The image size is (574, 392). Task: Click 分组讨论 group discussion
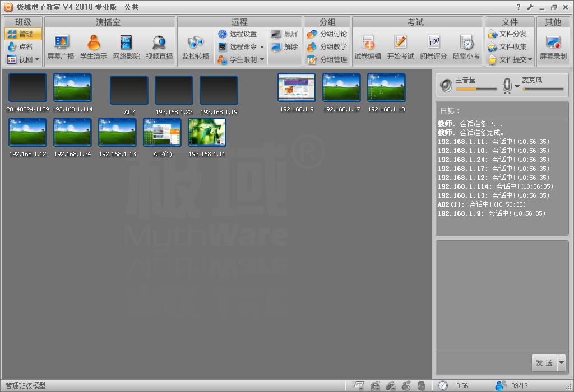point(327,34)
